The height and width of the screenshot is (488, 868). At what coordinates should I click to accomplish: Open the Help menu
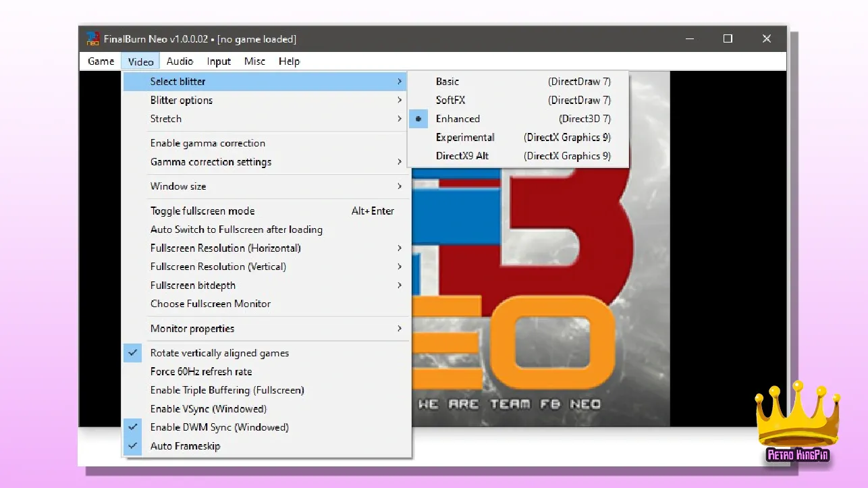(x=290, y=61)
